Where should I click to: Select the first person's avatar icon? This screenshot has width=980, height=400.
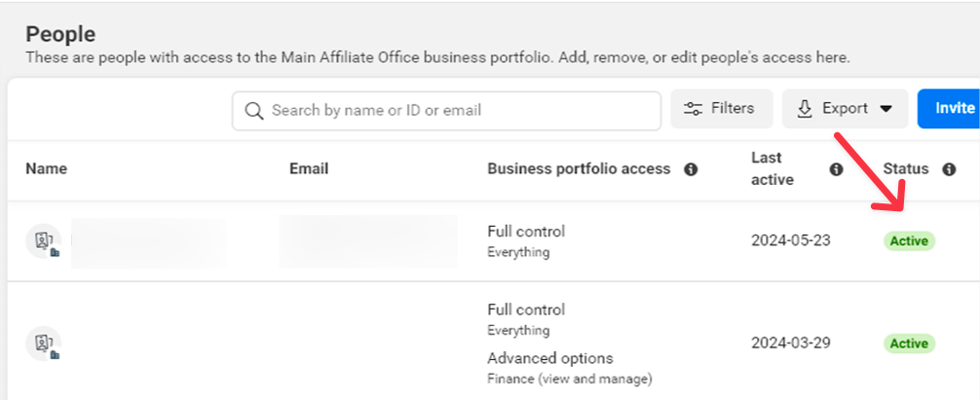coord(43,241)
